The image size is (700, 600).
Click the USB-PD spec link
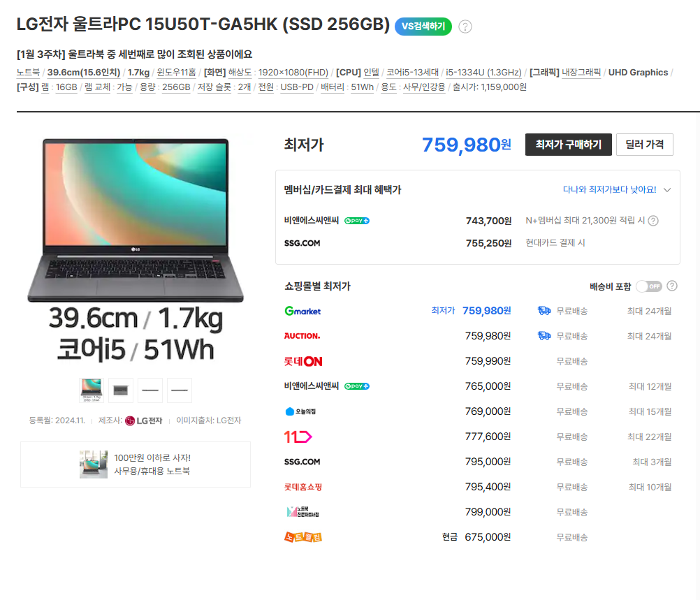[x=297, y=87]
